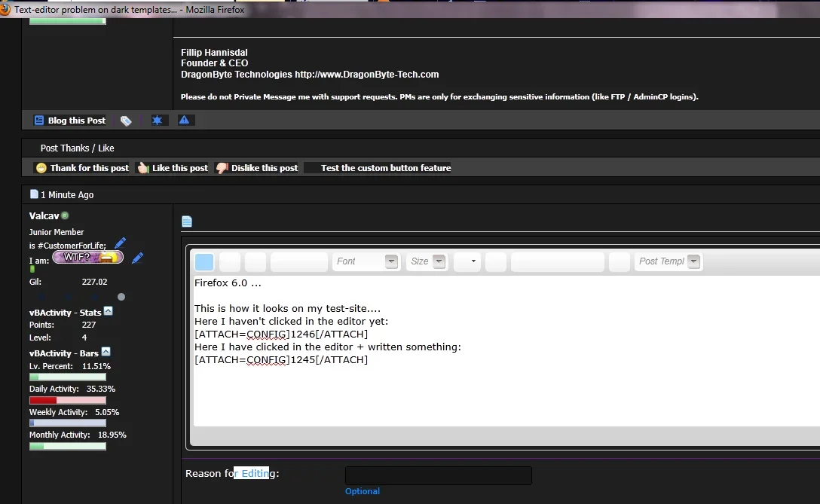Click the line Here I haven't clicked in the editor yet
This screenshot has width=820, height=504.
point(291,322)
